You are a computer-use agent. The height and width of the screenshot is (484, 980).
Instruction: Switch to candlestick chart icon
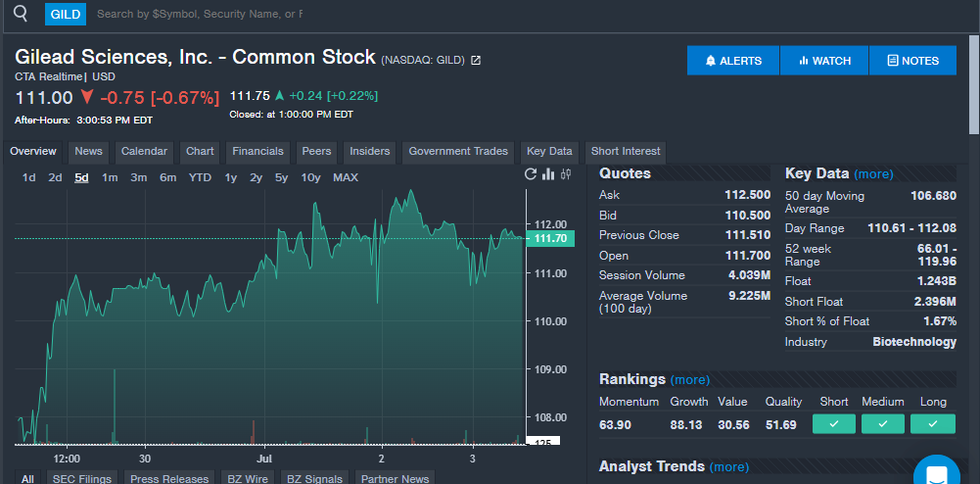pyautogui.click(x=566, y=173)
